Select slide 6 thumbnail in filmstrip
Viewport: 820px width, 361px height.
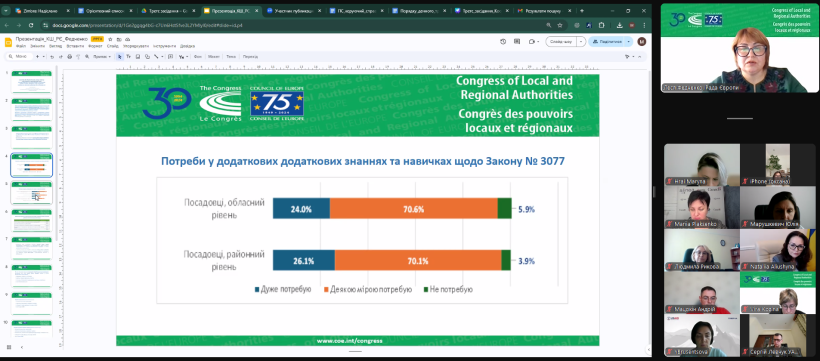32,220
